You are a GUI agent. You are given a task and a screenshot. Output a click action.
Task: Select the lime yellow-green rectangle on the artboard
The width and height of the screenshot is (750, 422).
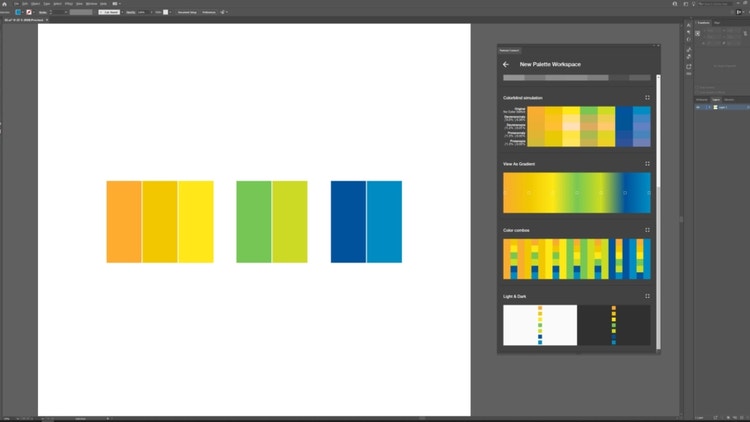(x=290, y=222)
